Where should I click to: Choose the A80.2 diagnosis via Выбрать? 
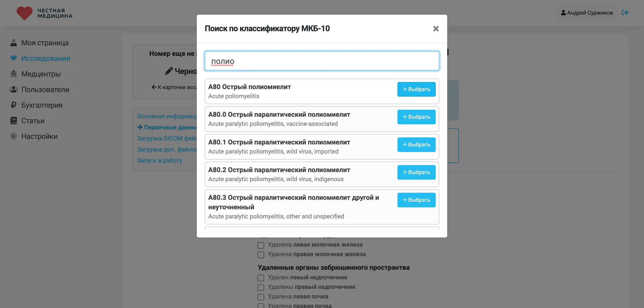pos(416,172)
